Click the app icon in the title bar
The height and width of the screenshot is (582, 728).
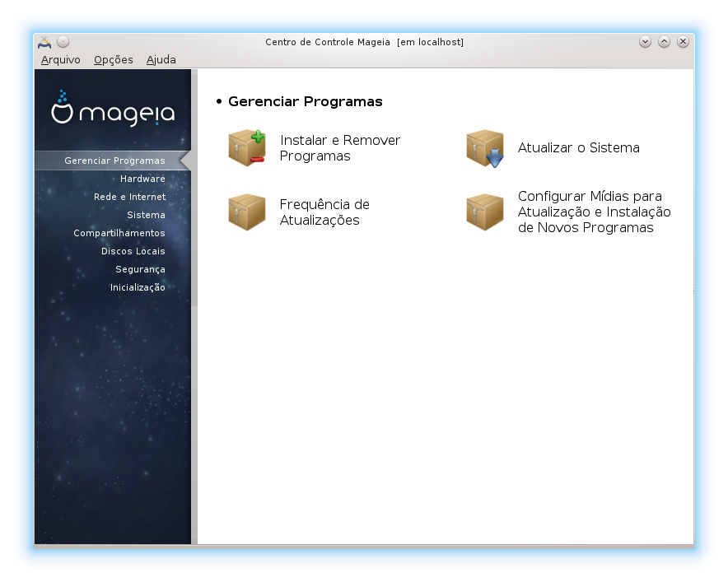tap(44, 42)
